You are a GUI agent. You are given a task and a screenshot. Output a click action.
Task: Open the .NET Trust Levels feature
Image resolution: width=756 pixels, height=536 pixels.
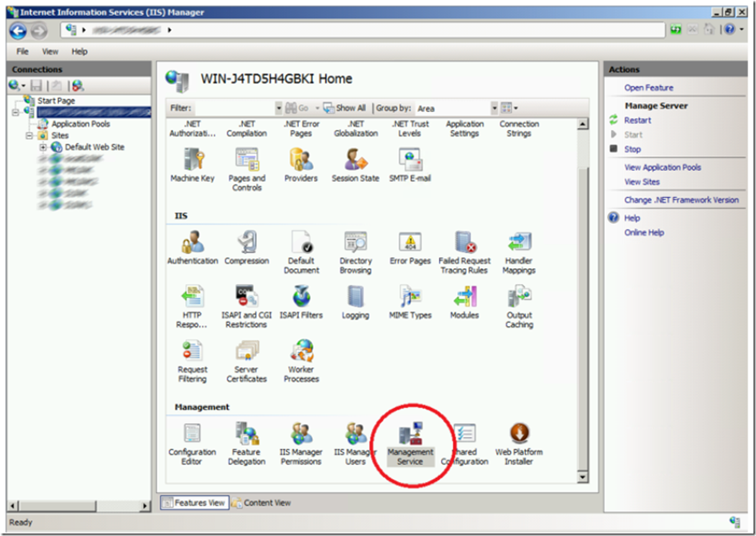coord(410,129)
